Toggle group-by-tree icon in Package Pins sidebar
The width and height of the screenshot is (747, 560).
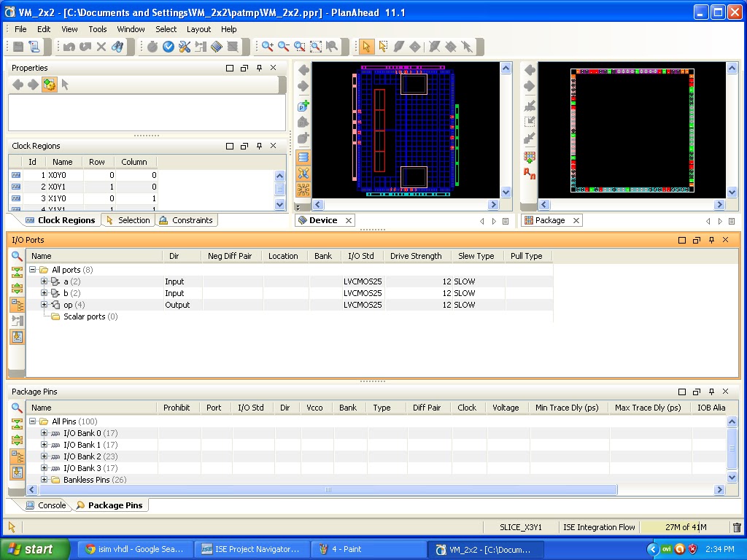(x=18, y=456)
